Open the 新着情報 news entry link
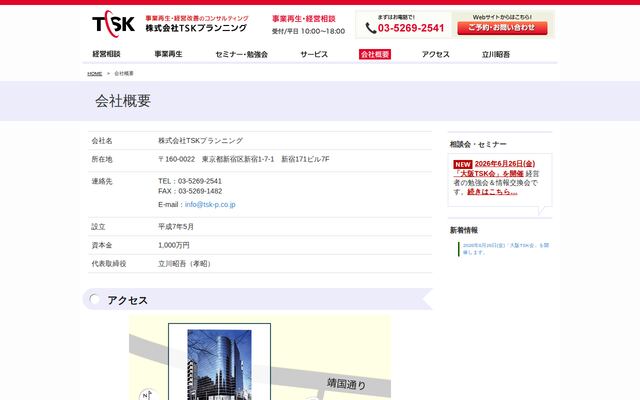This screenshot has width=640, height=400. tap(506, 249)
